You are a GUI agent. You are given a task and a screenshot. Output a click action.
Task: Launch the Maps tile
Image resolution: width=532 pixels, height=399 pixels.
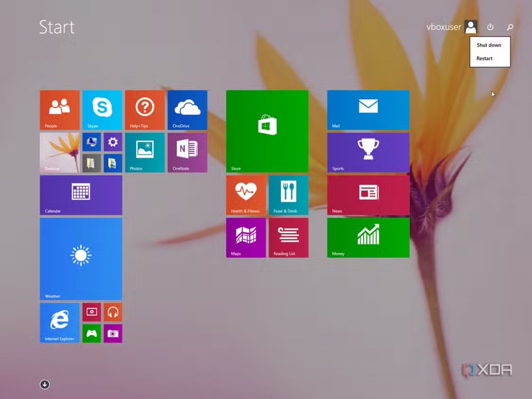coord(246,238)
